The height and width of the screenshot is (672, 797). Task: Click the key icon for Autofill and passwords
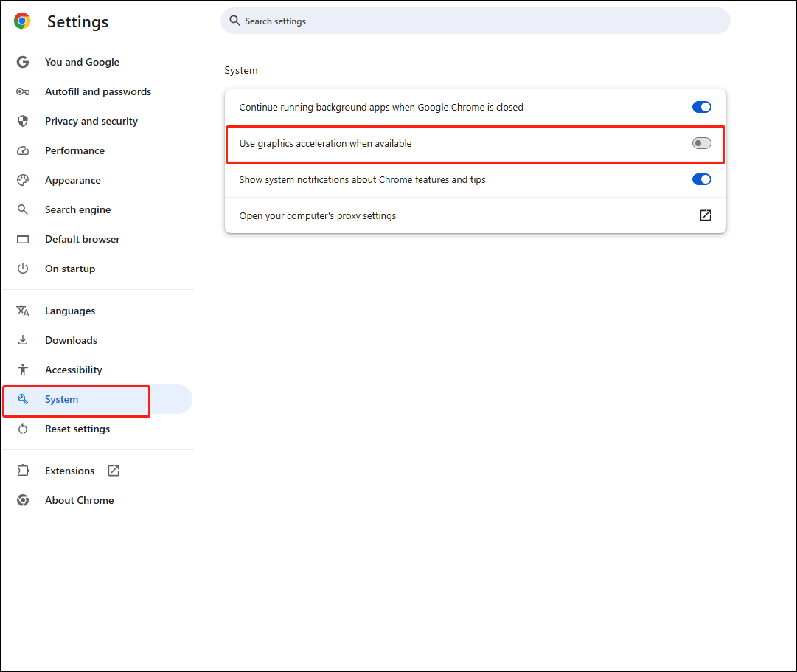pos(23,91)
